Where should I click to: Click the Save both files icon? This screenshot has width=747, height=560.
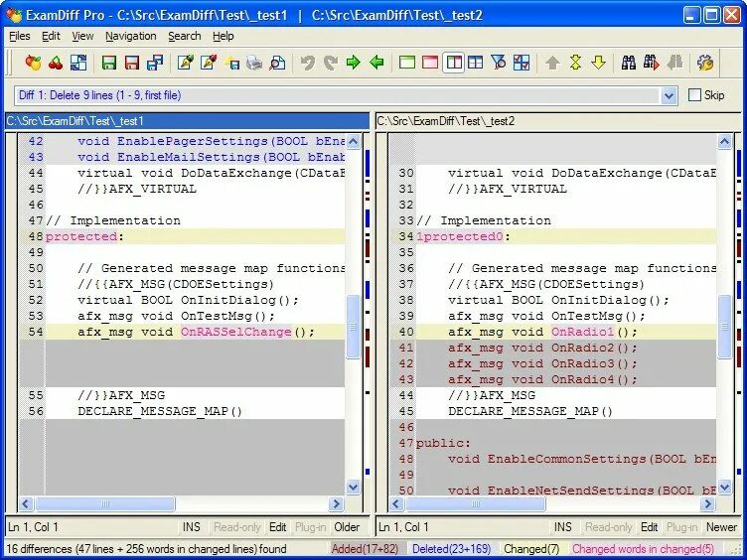click(155, 63)
